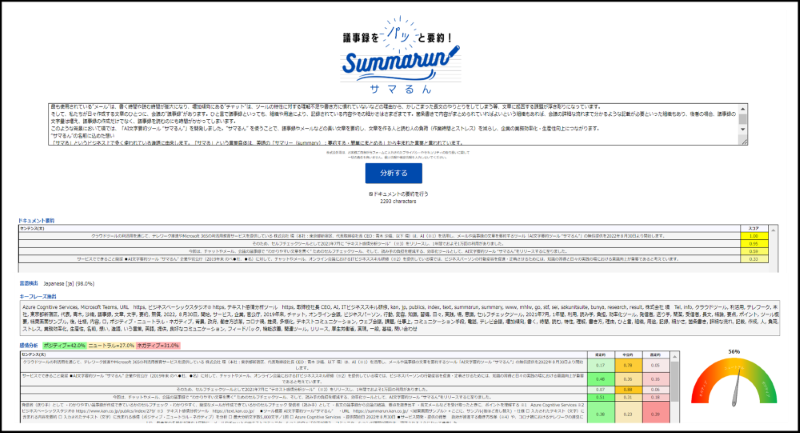Screen dimensions: 800x433
Task: Click the Summarun logo at the top
Action: (401, 62)
